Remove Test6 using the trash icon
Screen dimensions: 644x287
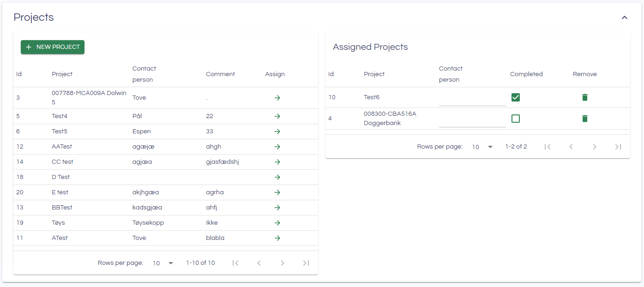click(x=585, y=97)
